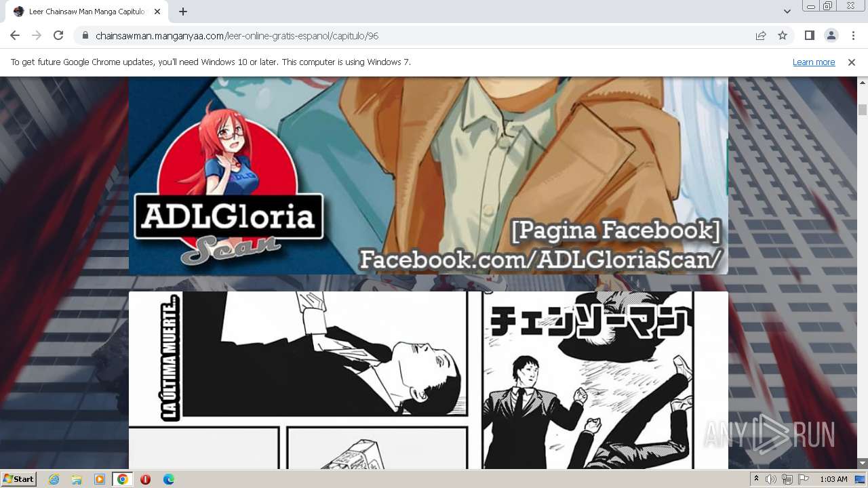
Task: Dismiss the Chrome update notification bar
Action: [852, 62]
